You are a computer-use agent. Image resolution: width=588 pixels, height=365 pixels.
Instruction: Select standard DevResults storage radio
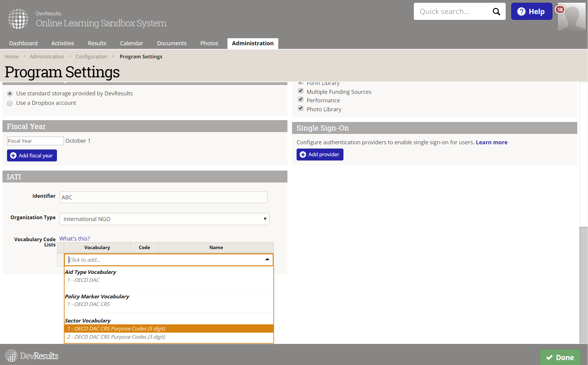[10, 94]
